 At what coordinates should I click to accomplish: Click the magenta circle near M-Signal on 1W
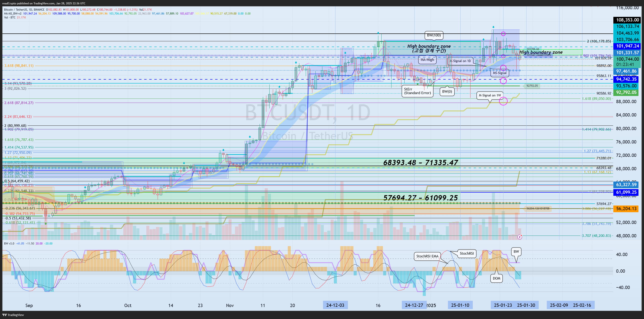[503, 101]
